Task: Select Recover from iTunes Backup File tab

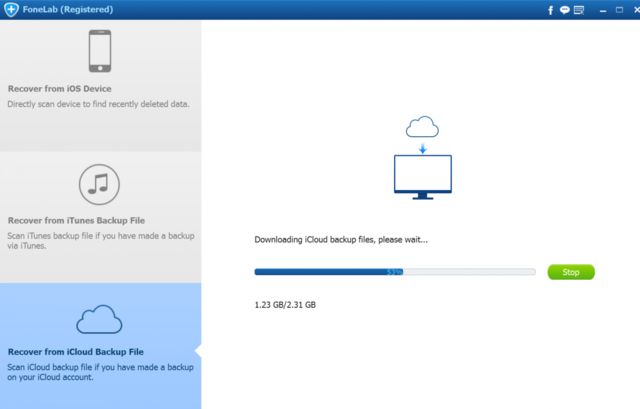Action: point(100,217)
